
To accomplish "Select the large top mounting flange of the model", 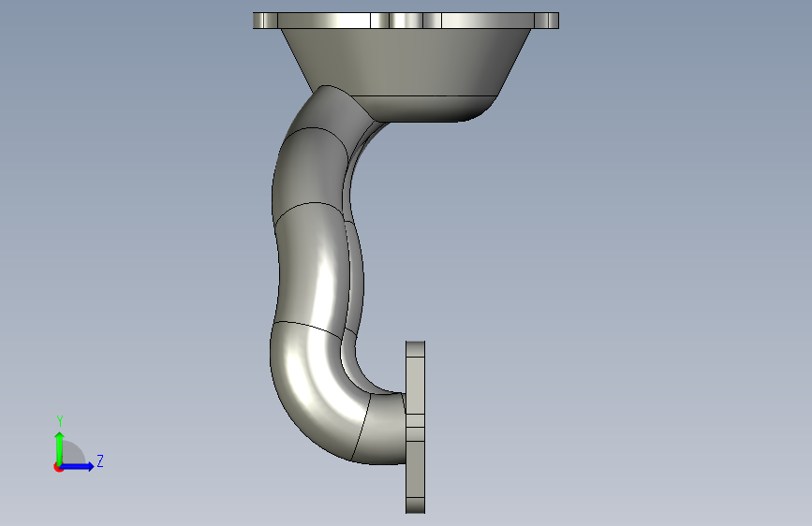I will pos(406,21).
